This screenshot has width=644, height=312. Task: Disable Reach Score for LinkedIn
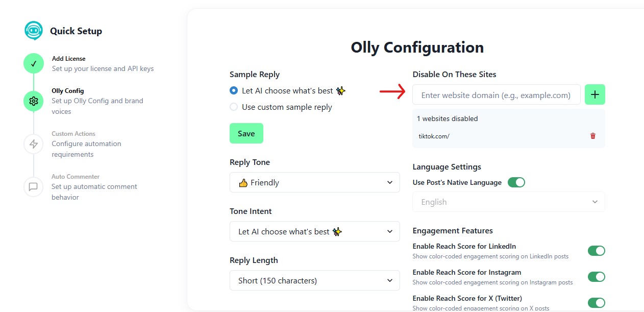tap(596, 251)
